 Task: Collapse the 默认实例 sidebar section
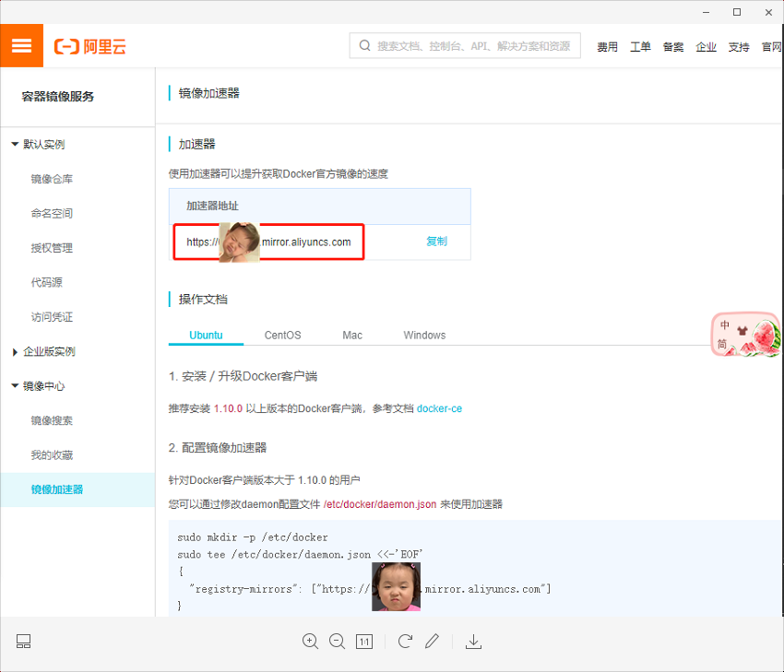[x=43, y=143]
